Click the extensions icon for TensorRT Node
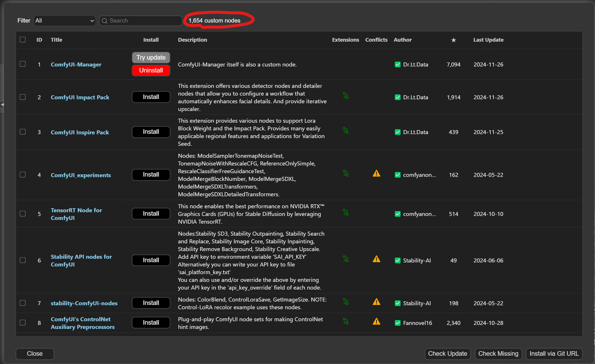This screenshot has width=595, height=364. tap(346, 213)
